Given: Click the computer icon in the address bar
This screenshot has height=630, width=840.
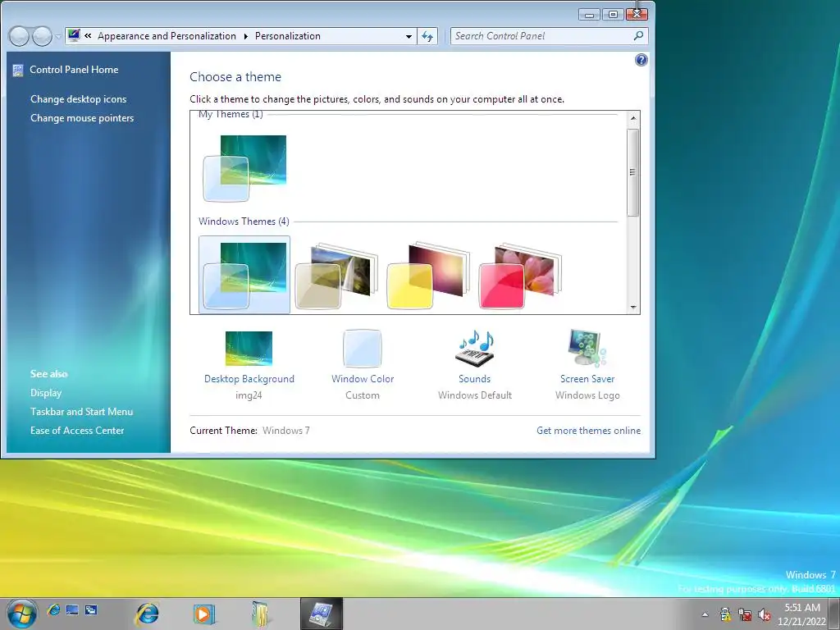Looking at the screenshot, I should click(74, 36).
